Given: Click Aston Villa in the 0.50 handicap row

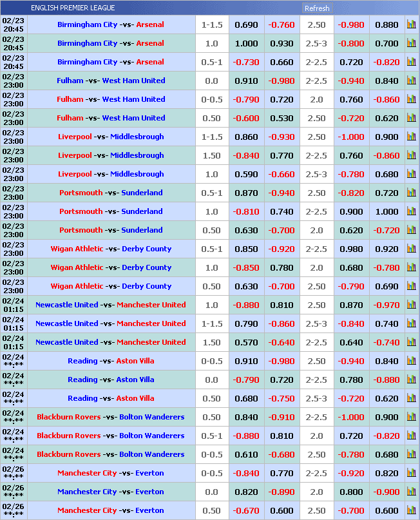Looking at the screenshot, I should (135, 398).
